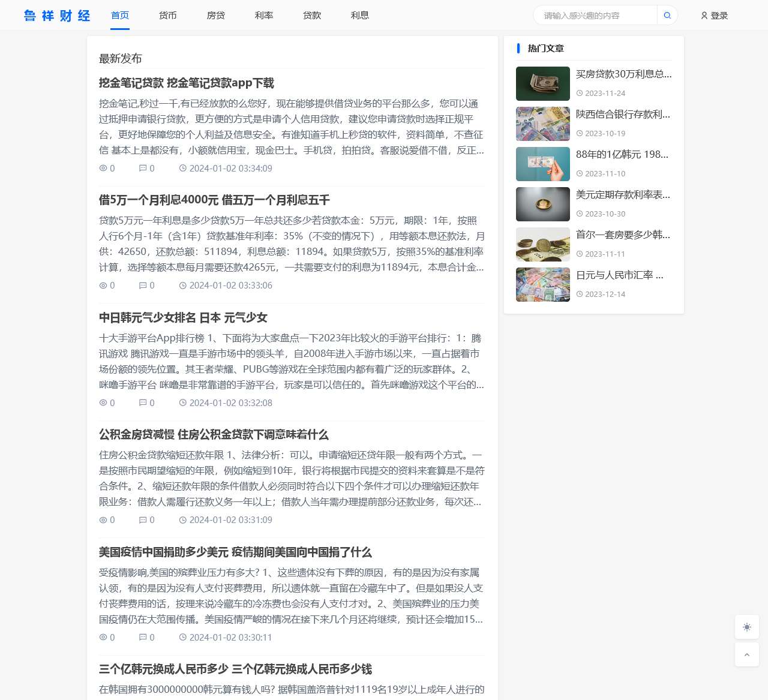The width and height of the screenshot is (768, 700).
Task: Open the 利率 navigation tab
Action: pos(264,16)
